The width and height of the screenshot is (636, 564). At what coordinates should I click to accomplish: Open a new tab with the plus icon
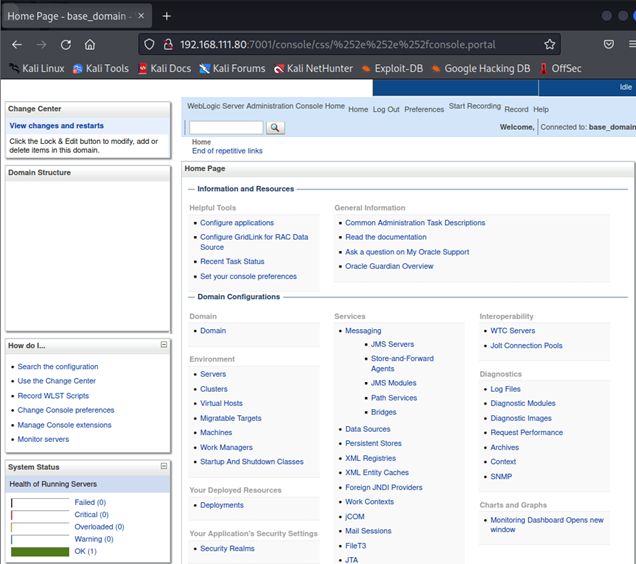(166, 16)
